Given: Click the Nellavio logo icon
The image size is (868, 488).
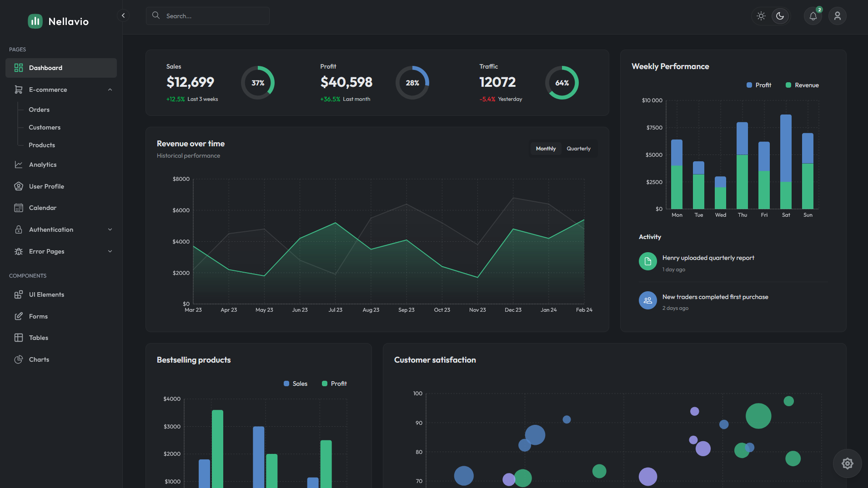Looking at the screenshot, I should pyautogui.click(x=35, y=21).
